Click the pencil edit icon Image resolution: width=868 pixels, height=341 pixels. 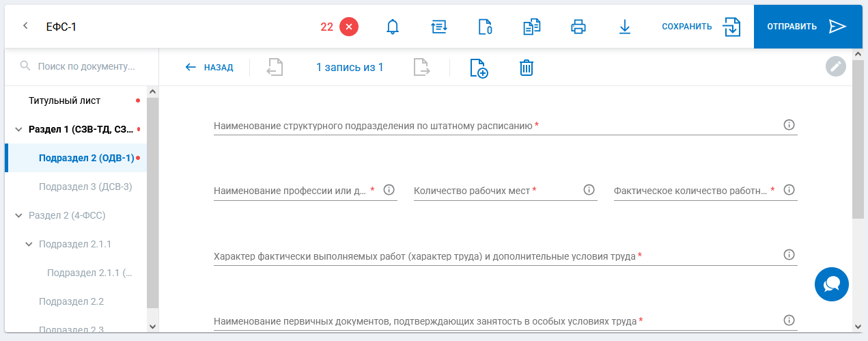835,66
